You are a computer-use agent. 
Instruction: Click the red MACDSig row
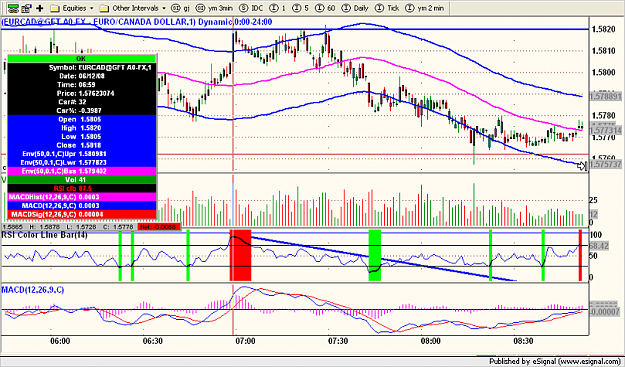(82, 214)
